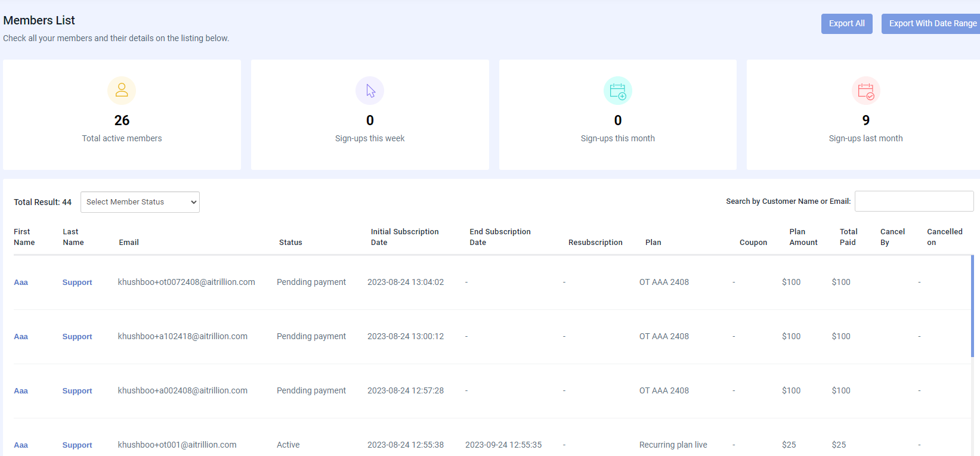Open Aaa link for khushboo+ot001 row
The width and height of the screenshot is (980, 456).
(x=21, y=445)
